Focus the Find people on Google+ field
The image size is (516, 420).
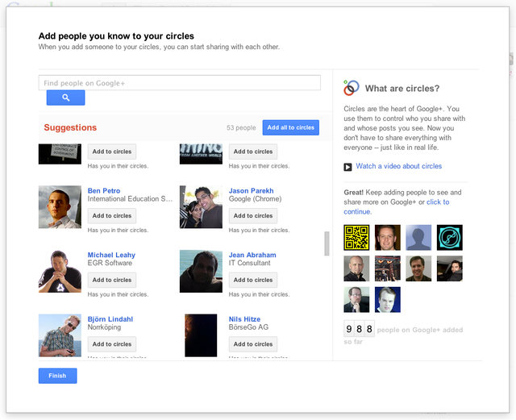pyautogui.click(x=179, y=82)
